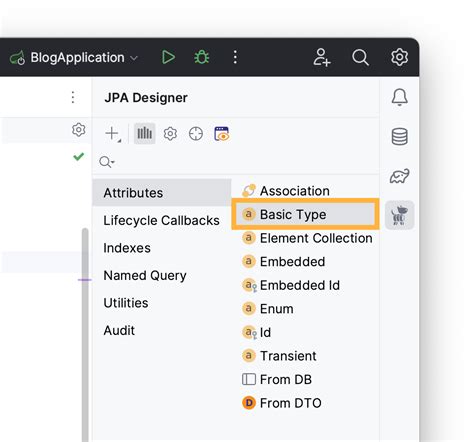
Task: Open the Code With Me add-user icon
Action: tap(322, 57)
